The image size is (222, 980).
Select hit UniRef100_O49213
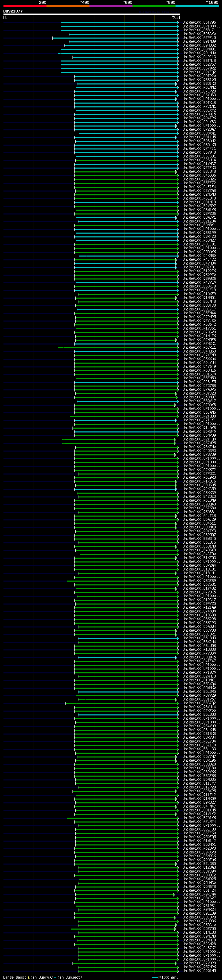coord(199,57)
